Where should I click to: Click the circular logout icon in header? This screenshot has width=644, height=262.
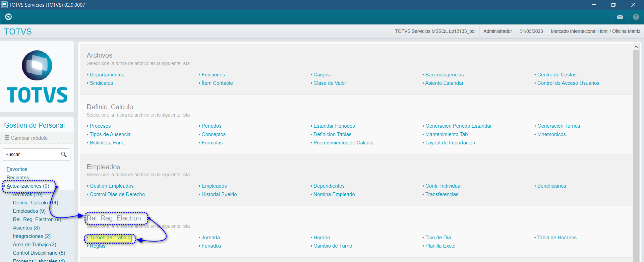click(x=8, y=17)
